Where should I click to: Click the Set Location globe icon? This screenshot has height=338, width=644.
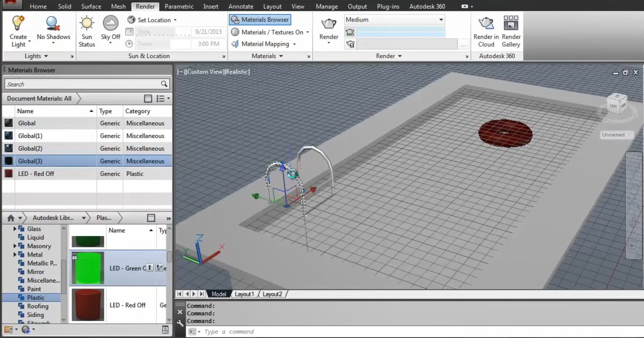(131, 20)
